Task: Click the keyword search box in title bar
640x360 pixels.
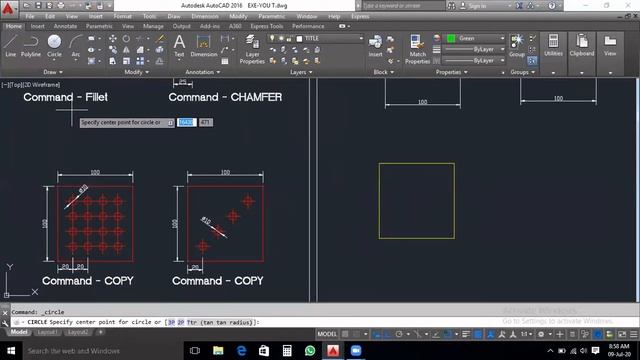Action: (x=403, y=6)
